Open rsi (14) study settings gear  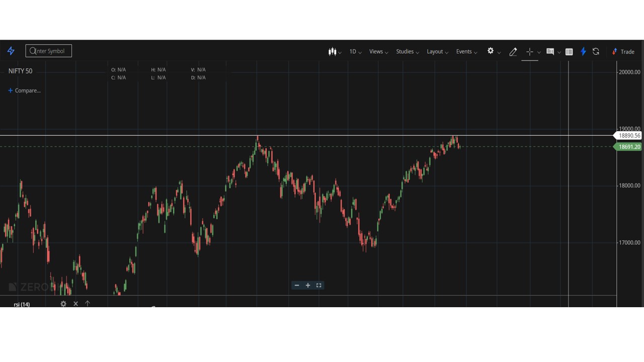coord(63,304)
